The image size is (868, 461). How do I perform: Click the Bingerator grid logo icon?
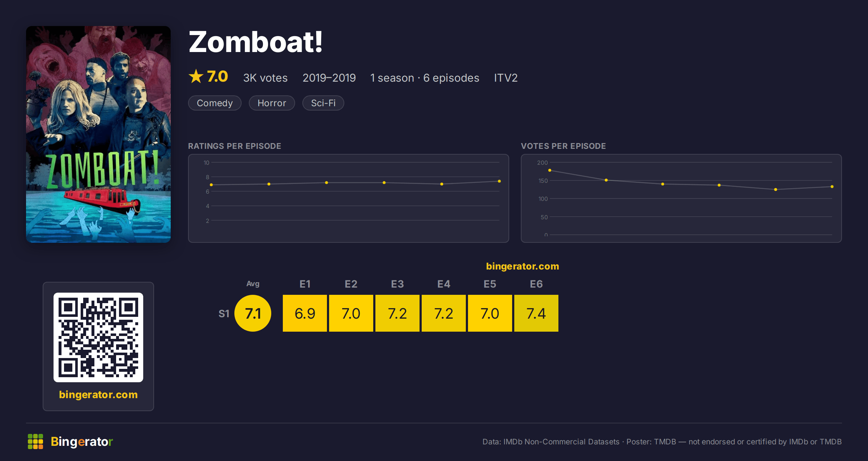(35, 441)
